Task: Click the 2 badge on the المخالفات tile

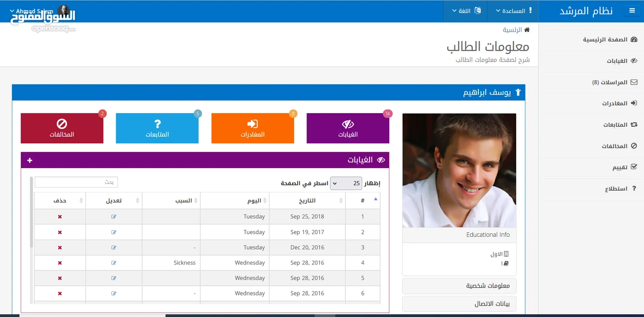Action: (x=103, y=114)
